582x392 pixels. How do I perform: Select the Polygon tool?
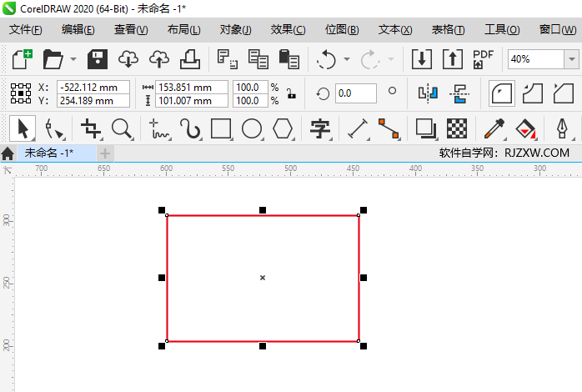point(283,128)
